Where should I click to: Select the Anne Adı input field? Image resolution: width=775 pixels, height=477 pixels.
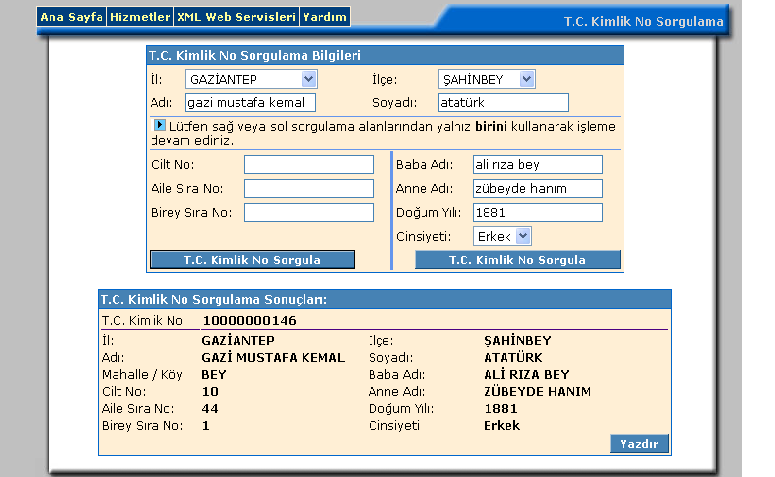(537, 188)
